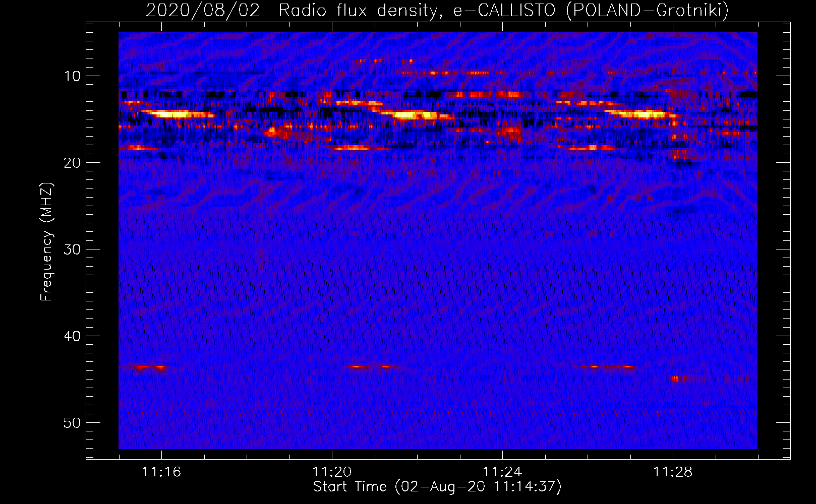Click the frequency tick label 10

click(73, 76)
